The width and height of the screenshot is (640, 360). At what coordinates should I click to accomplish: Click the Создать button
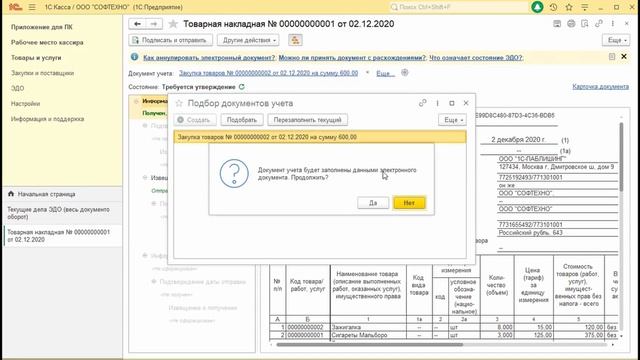coord(194,120)
